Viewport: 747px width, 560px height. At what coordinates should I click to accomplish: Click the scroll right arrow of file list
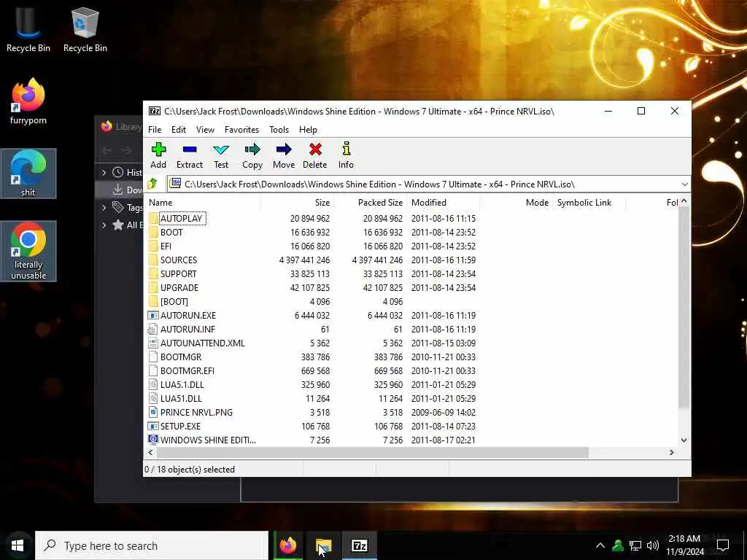pyautogui.click(x=672, y=452)
